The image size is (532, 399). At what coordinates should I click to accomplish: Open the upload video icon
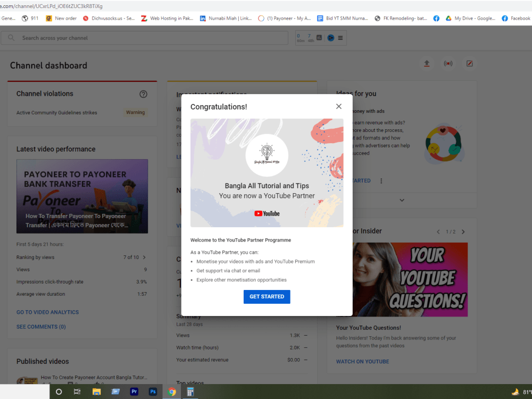(427, 63)
